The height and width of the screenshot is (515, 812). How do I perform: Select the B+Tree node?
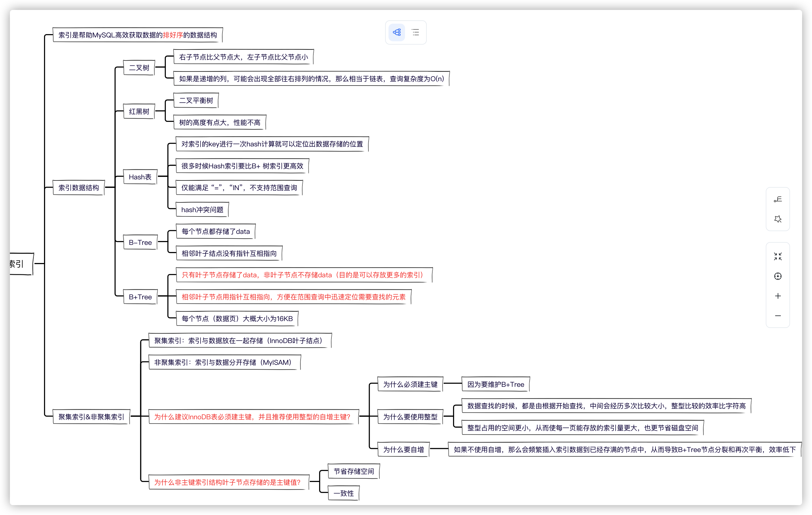coord(140,297)
